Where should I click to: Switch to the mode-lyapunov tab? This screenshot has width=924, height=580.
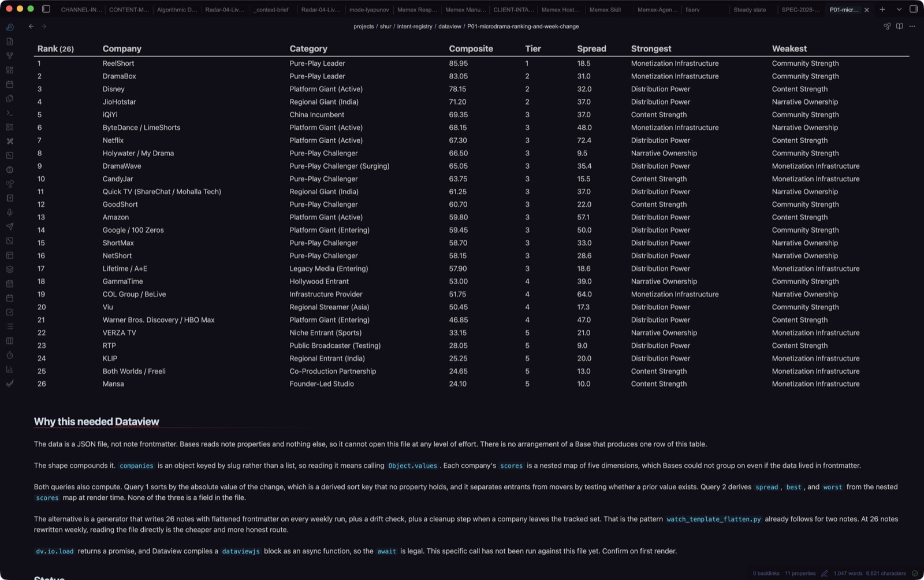coord(369,10)
